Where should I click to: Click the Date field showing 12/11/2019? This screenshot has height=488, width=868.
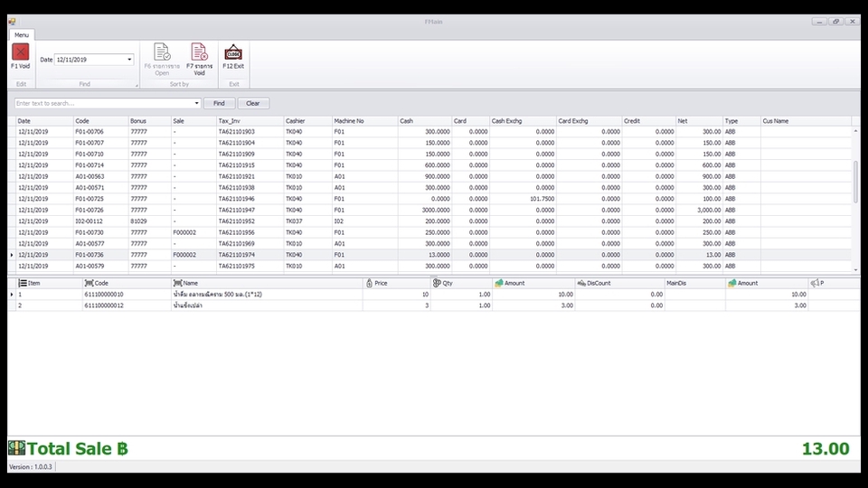click(90, 60)
